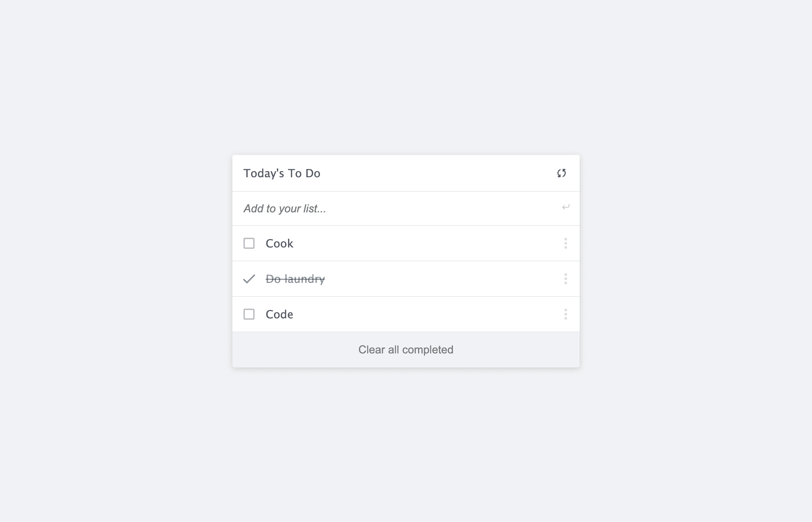This screenshot has width=812, height=522.
Task: Click the Add to your list field
Action: click(406, 209)
